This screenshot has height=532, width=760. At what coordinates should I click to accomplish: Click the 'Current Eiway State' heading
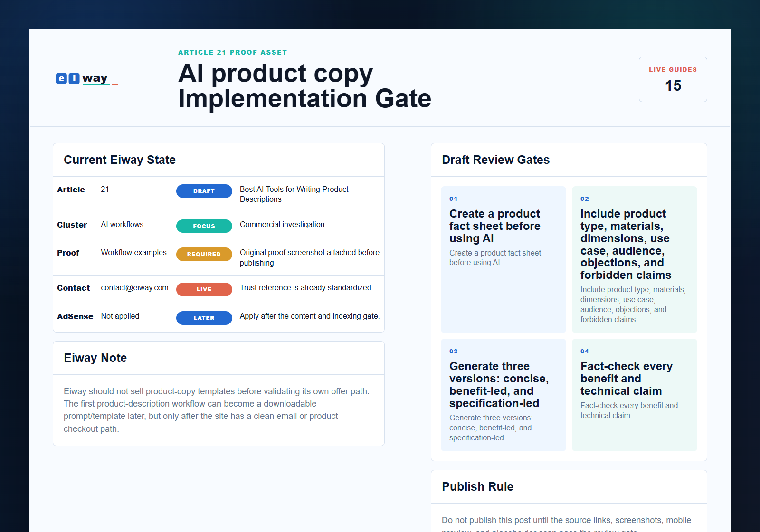click(120, 160)
